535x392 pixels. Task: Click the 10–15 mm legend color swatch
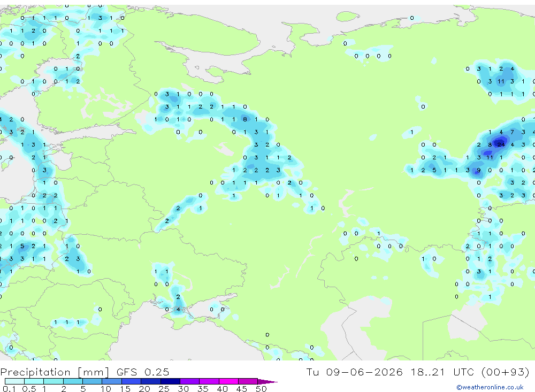[112, 381]
